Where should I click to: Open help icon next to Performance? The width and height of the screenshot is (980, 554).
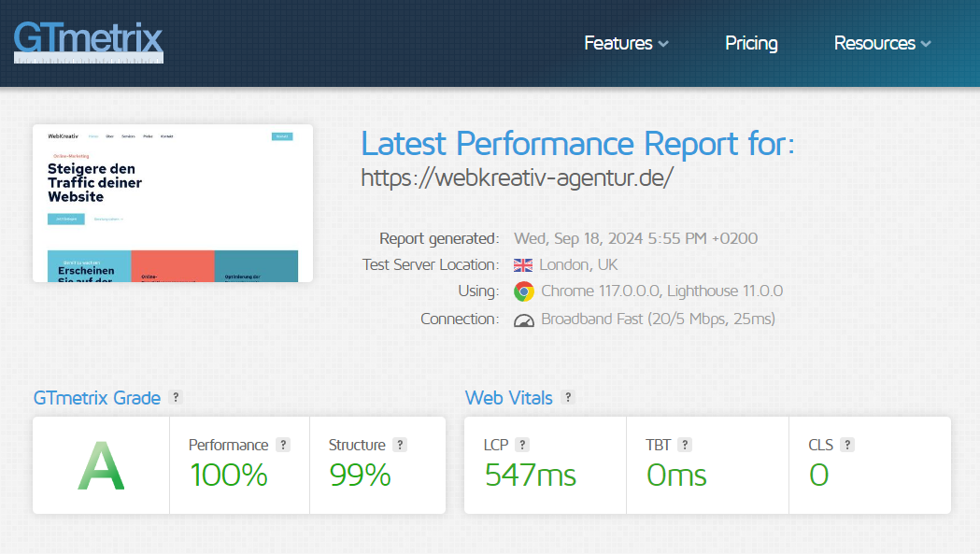283,445
